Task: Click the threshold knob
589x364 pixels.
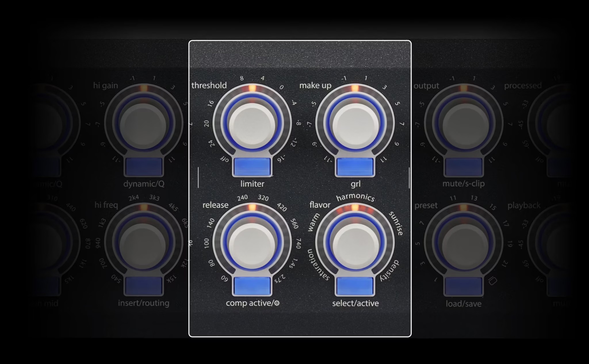Action: pos(252,125)
